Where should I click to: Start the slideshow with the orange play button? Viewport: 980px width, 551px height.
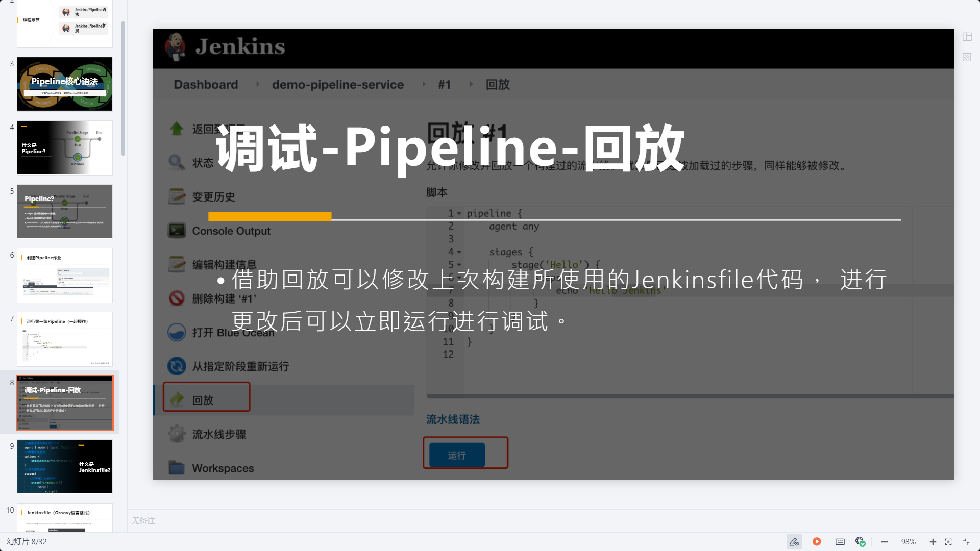point(817,542)
